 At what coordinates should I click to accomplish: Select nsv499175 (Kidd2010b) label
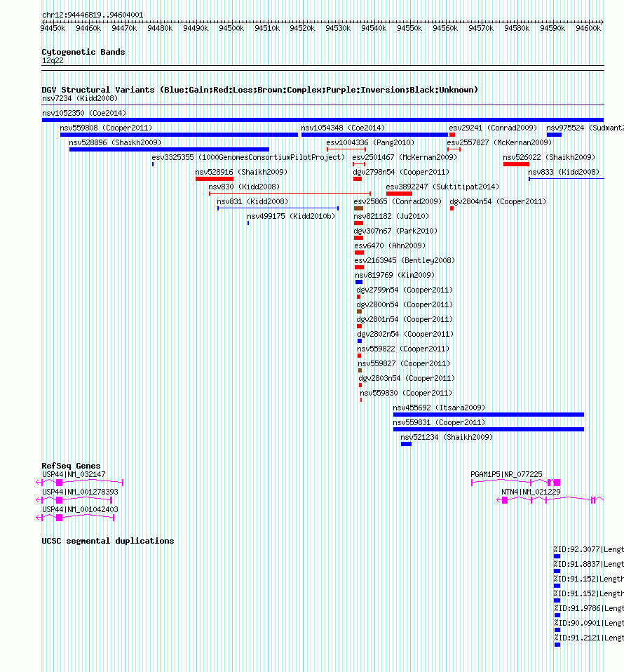[x=291, y=216]
